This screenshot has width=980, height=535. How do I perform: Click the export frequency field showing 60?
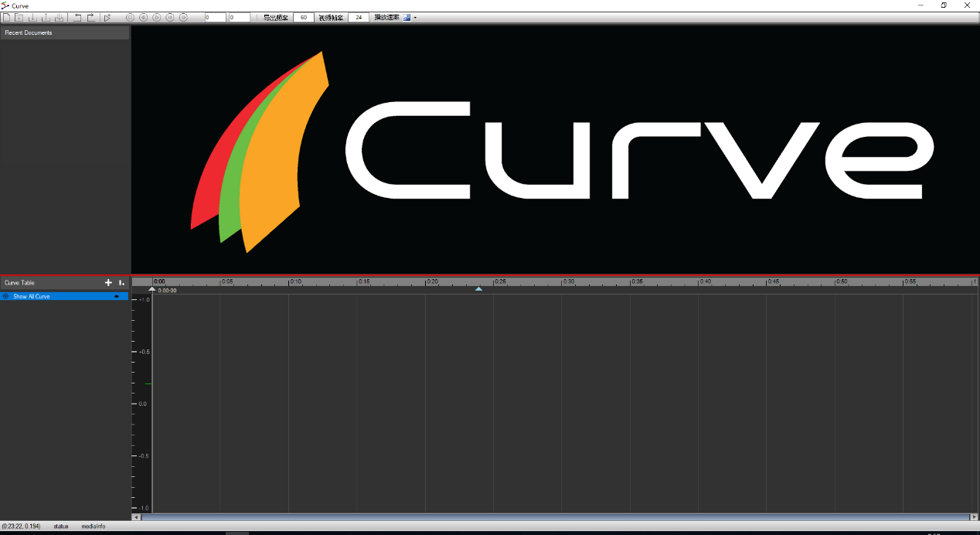[x=303, y=17]
